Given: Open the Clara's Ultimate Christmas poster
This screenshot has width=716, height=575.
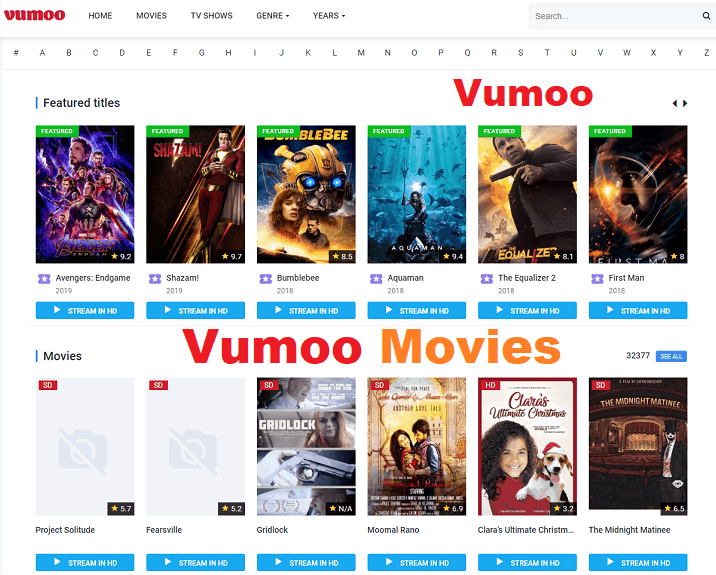Looking at the screenshot, I should tap(527, 446).
